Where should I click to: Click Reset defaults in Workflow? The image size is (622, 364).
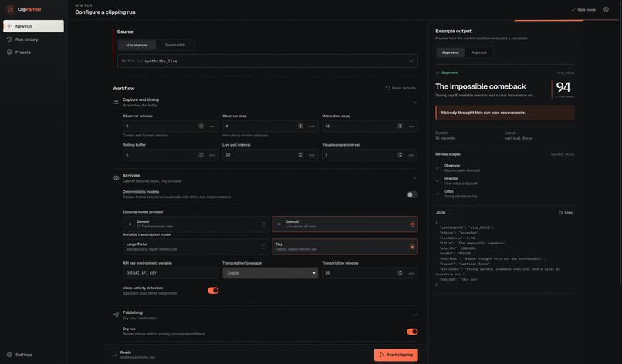click(401, 88)
